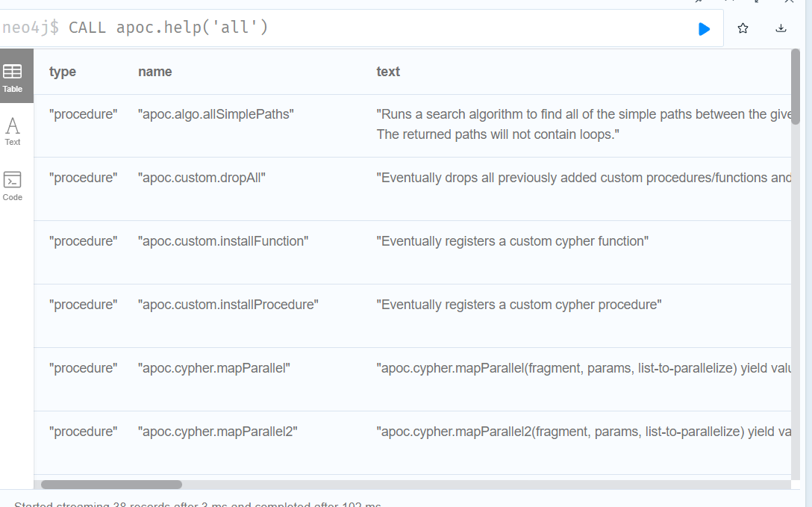Click the horizontal scrollbar thumb
Screen dimensions: 812x507
coord(111,484)
